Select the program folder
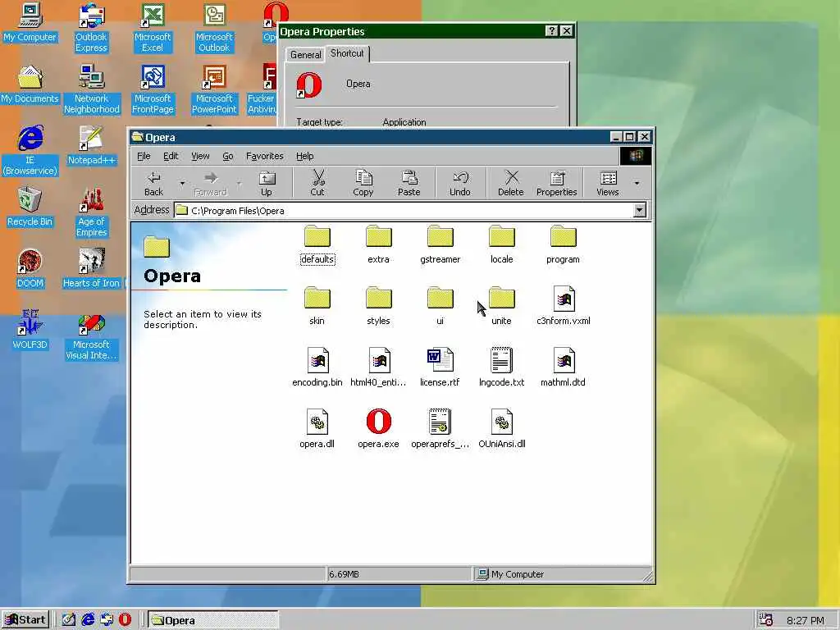 tap(563, 244)
